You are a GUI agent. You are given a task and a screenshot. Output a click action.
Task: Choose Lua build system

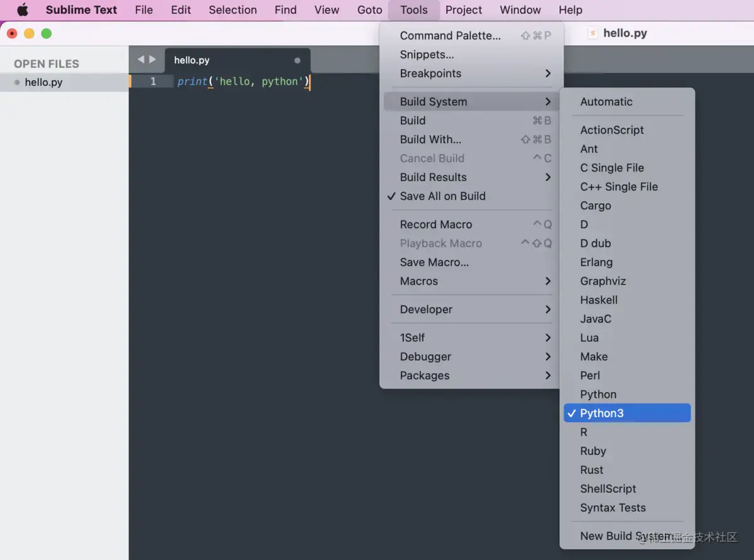point(627,338)
